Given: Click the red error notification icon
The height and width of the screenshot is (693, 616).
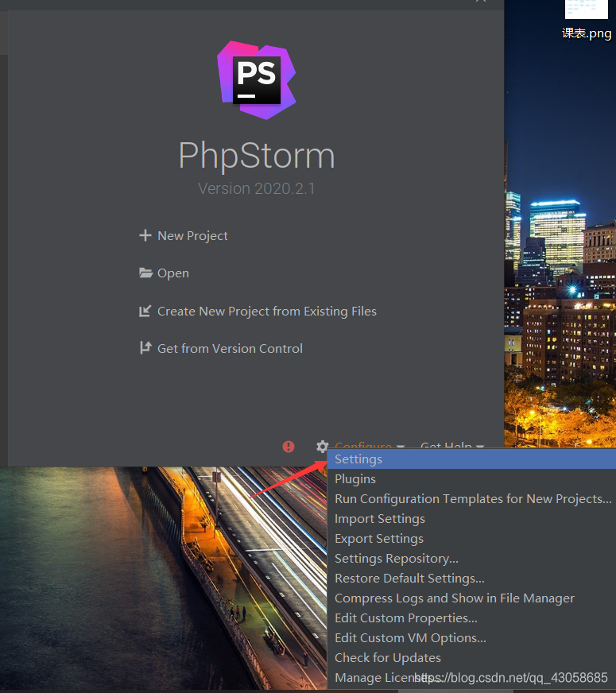Looking at the screenshot, I should pyautogui.click(x=289, y=447).
